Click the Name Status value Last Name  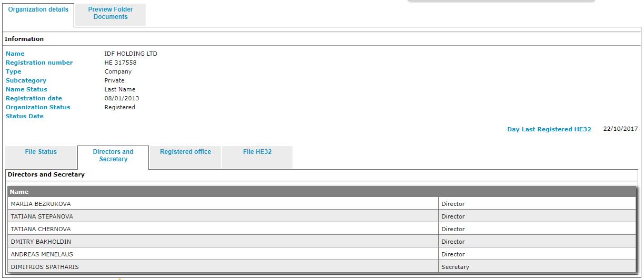[x=120, y=89]
